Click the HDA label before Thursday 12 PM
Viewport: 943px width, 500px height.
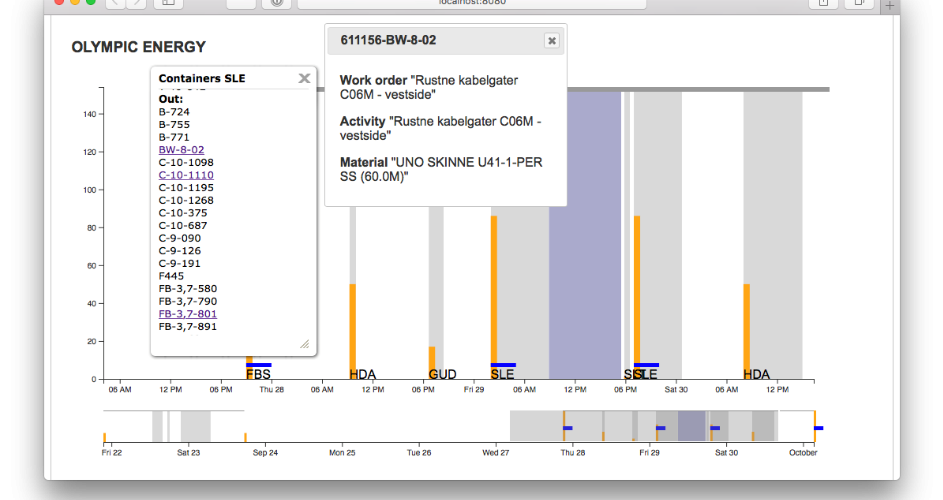click(363, 374)
